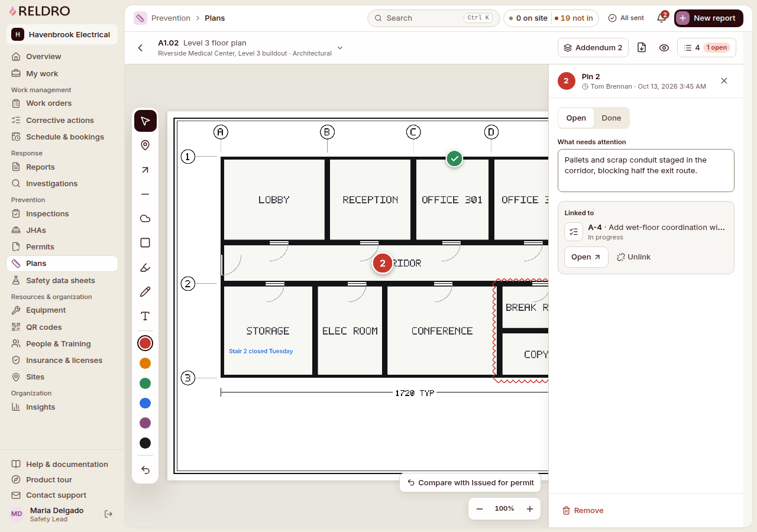Go back with the arrow beside A1.02
Screen dimensions: 757x532
140,48
